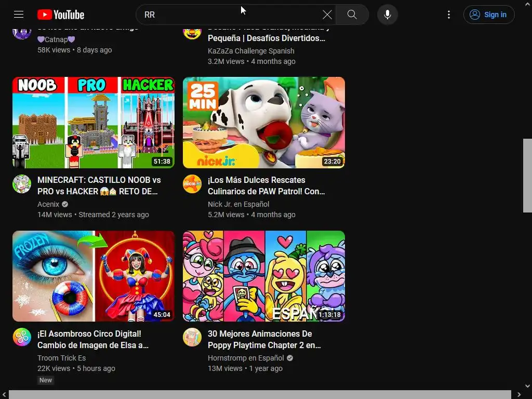
Task: Click Acenix verified checkmark badge
Action: [x=65, y=204]
